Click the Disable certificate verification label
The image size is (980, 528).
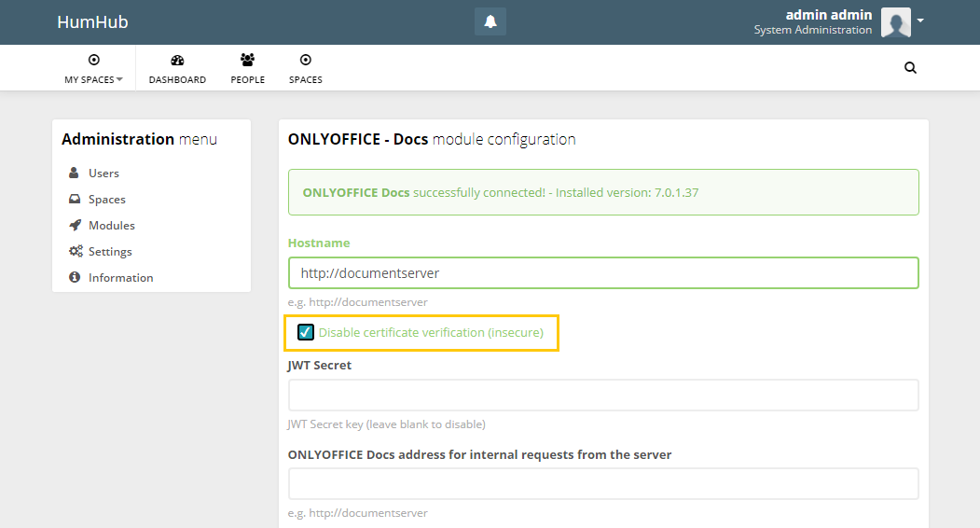(431, 333)
